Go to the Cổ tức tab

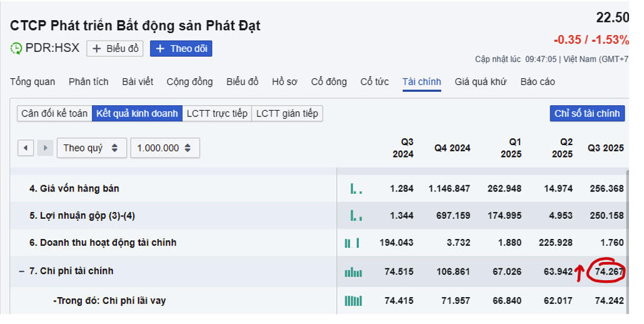pyautogui.click(x=375, y=82)
